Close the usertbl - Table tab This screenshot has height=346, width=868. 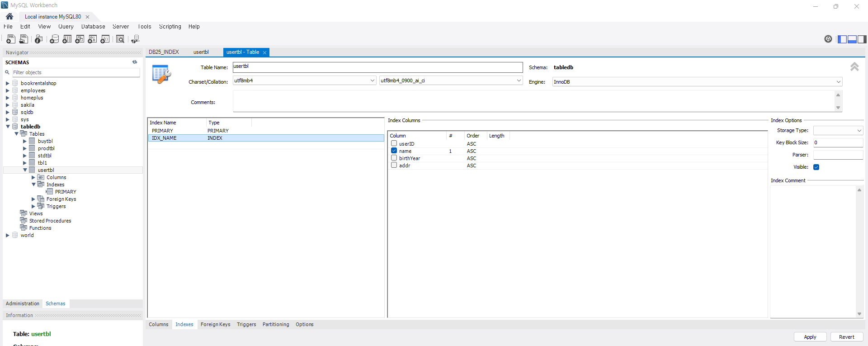coord(265,52)
